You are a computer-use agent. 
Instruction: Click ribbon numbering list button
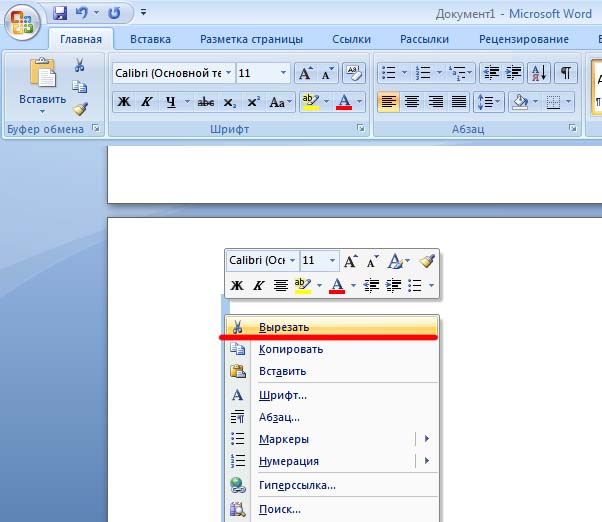423,73
